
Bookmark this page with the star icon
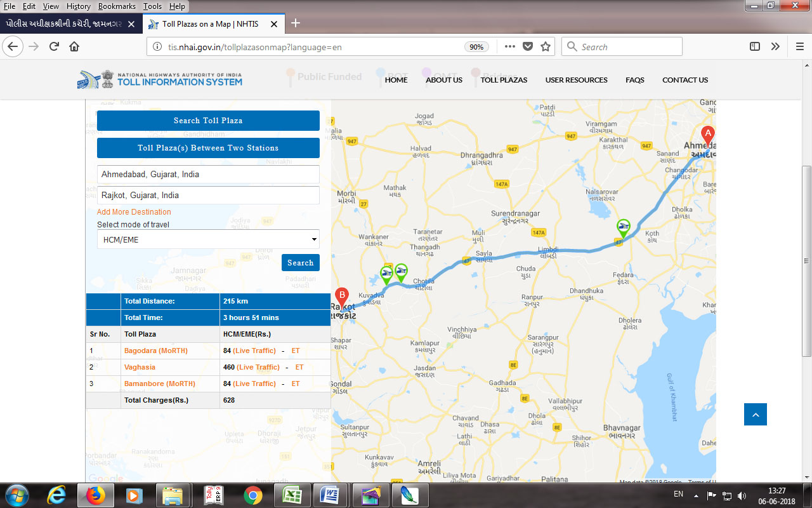[x=545, y=46]
